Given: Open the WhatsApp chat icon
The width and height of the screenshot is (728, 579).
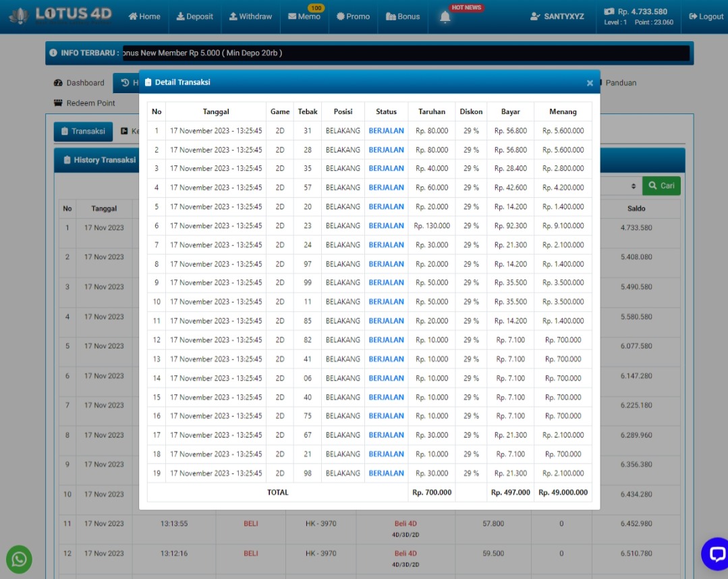Looking at the screenshot, I should (20, 559).
